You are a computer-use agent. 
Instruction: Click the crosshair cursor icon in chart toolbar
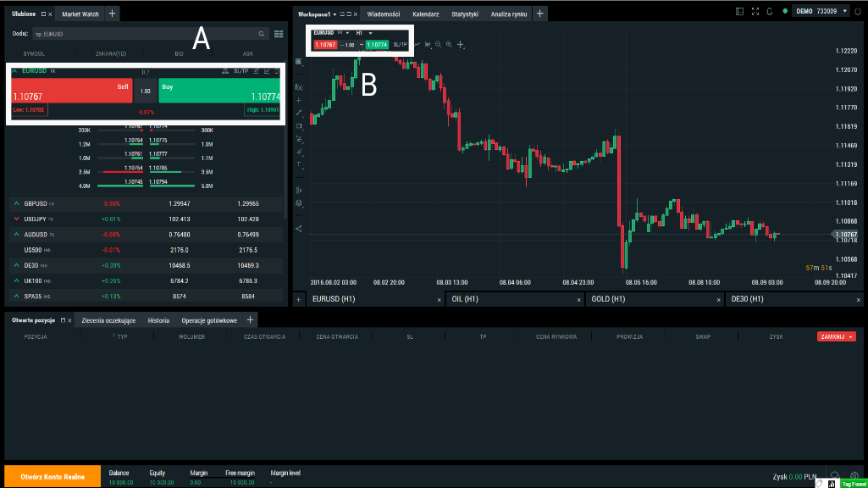460,44
